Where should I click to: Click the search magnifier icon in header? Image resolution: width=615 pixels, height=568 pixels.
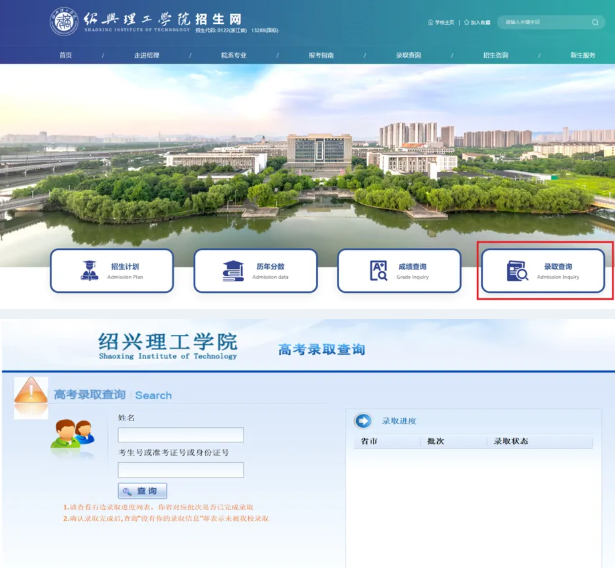coord(595,22)
